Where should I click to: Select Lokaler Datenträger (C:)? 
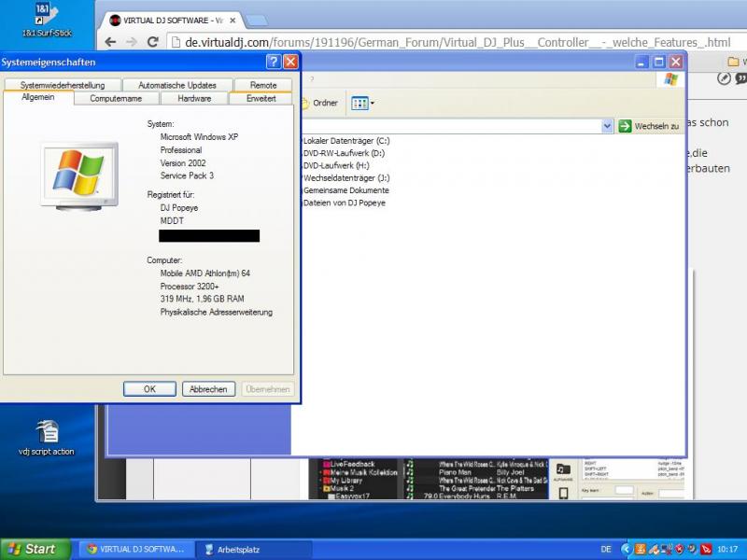tap(346, 141)
